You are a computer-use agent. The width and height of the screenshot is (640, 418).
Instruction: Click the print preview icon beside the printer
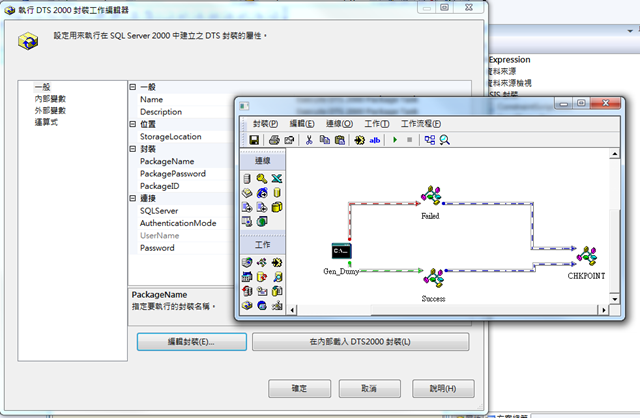tap(289, 140)
